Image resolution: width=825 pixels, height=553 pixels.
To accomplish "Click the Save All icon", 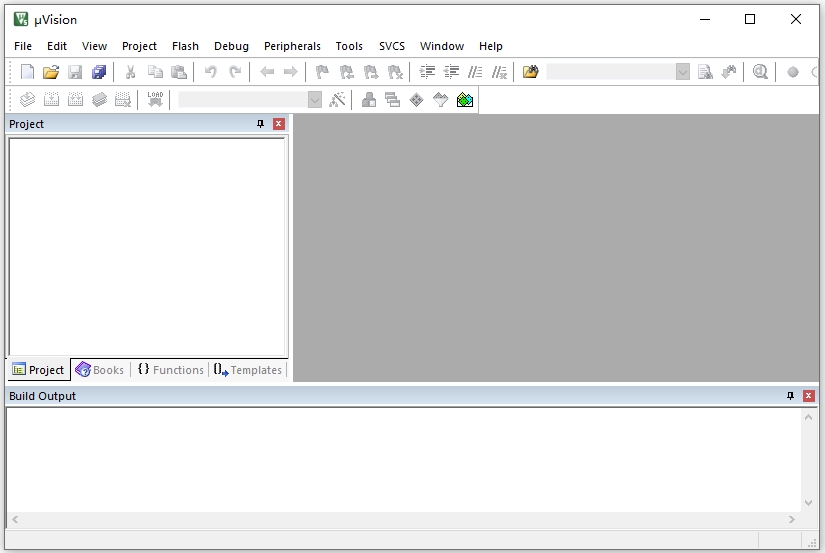I will click(99, 72).
